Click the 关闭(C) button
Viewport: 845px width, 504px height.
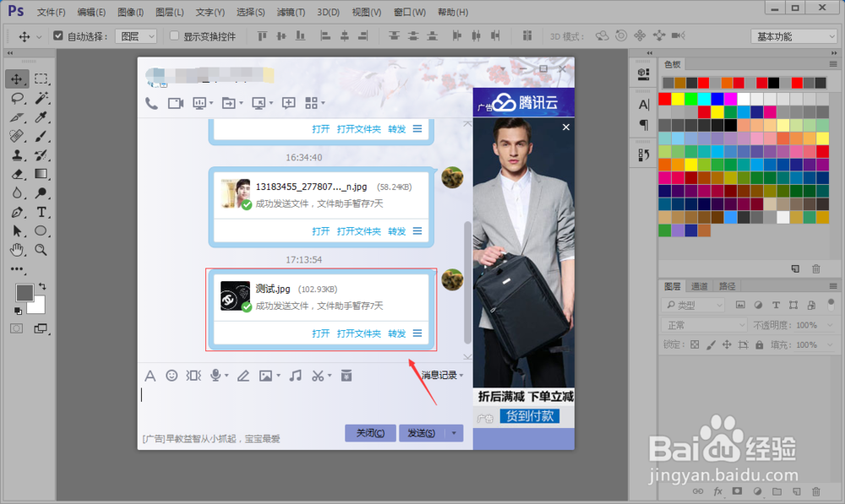tap(370, 433)
